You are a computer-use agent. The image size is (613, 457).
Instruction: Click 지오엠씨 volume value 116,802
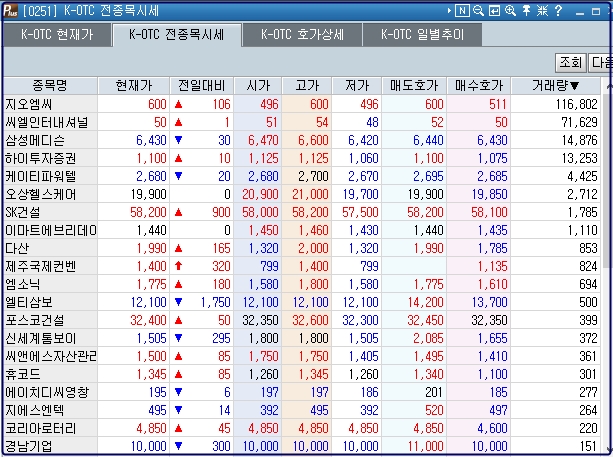577,104
